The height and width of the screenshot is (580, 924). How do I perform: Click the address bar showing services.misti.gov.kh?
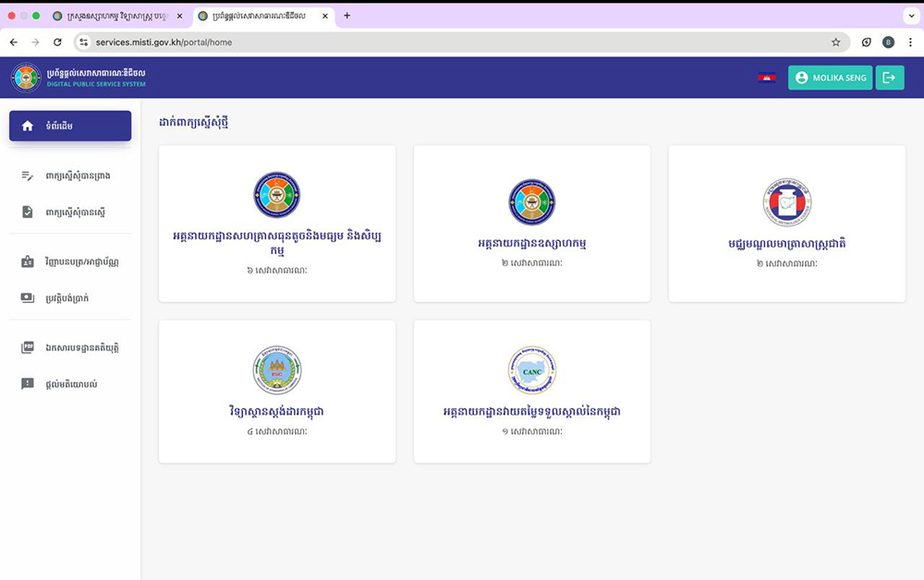tap(444, 42)
